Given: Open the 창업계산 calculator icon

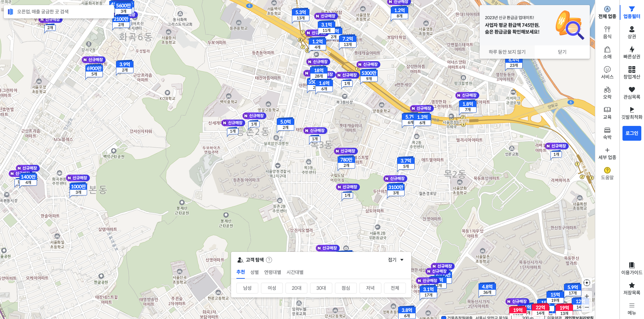Looking at the screenshot, I should point(632,70).
